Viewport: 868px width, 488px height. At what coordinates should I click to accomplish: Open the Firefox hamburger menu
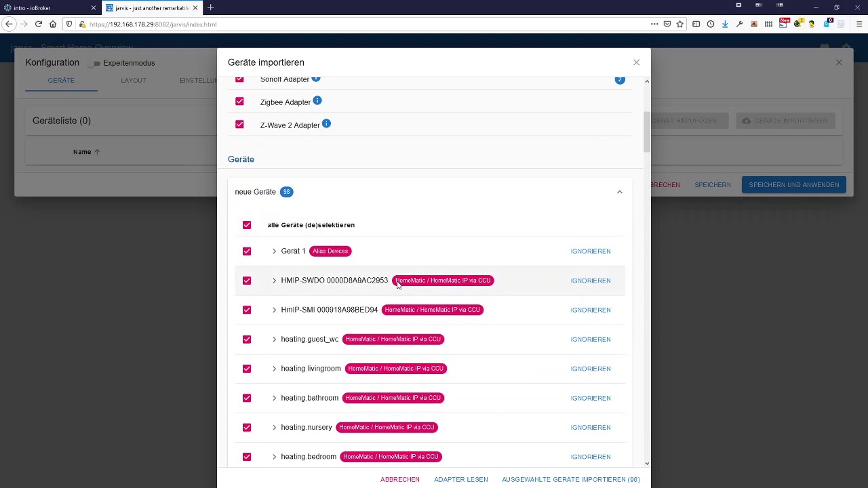pyautogui.click(x=859, y=24)
